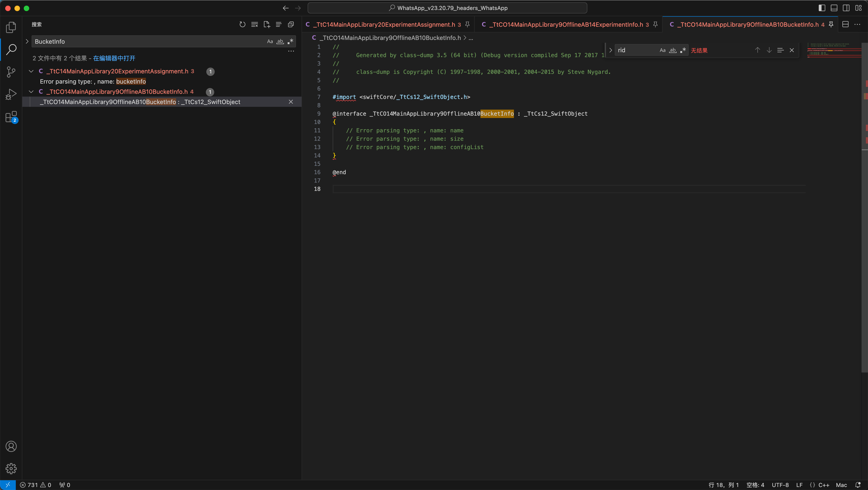The image size is (868, 490).
Task: Open remote window indicator in status bar
Action: (8, 485)
